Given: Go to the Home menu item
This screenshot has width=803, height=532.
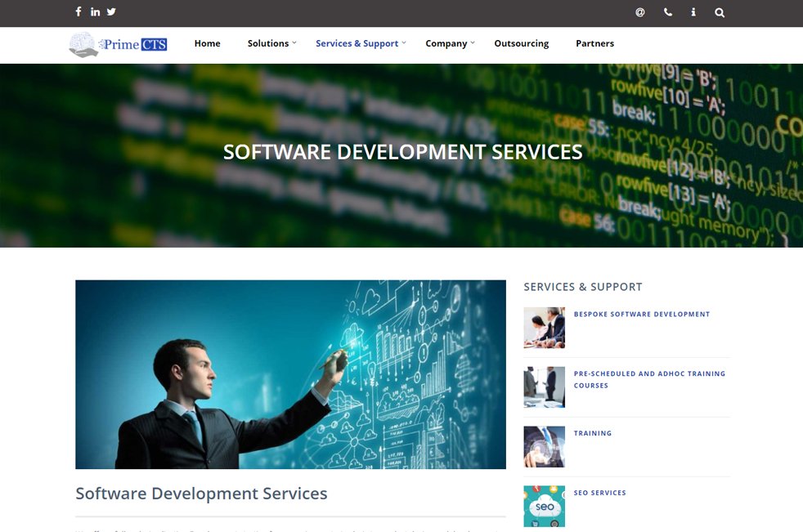Looking at the screenshot, I should (207, 43).
